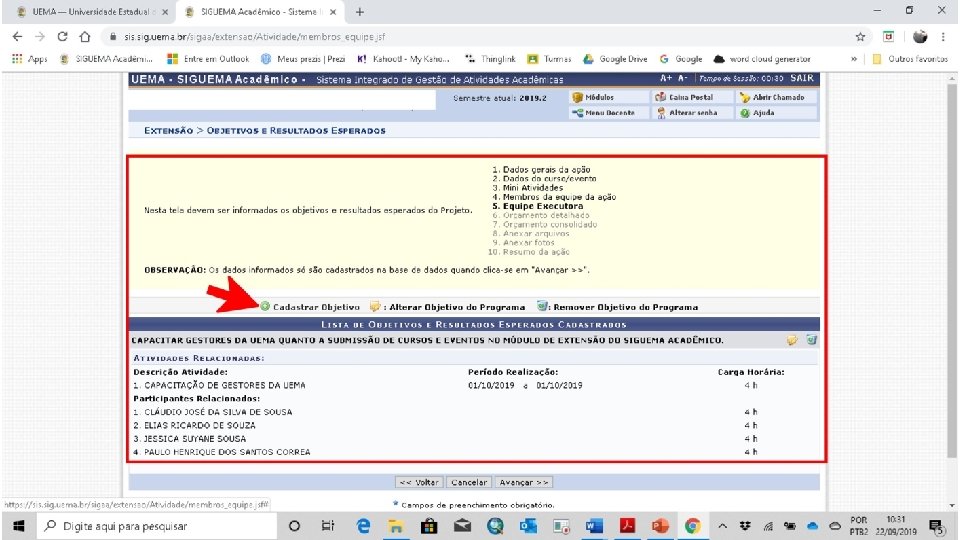Open the Windows Start menu
Screen dimensions: 960x540
[x=18, y=526]
